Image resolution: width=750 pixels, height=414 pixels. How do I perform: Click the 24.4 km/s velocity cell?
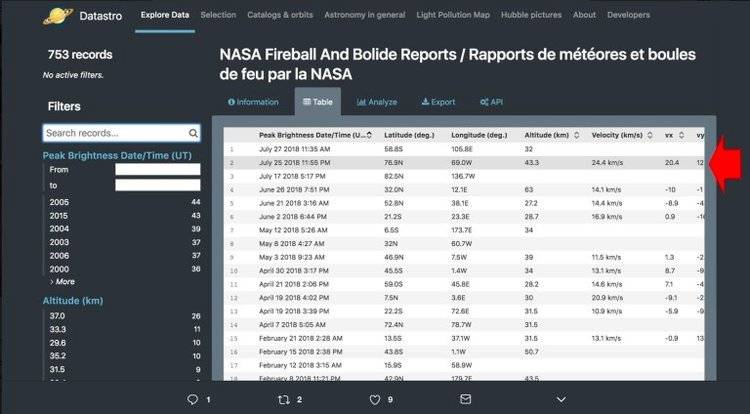(x=607, y=163)
